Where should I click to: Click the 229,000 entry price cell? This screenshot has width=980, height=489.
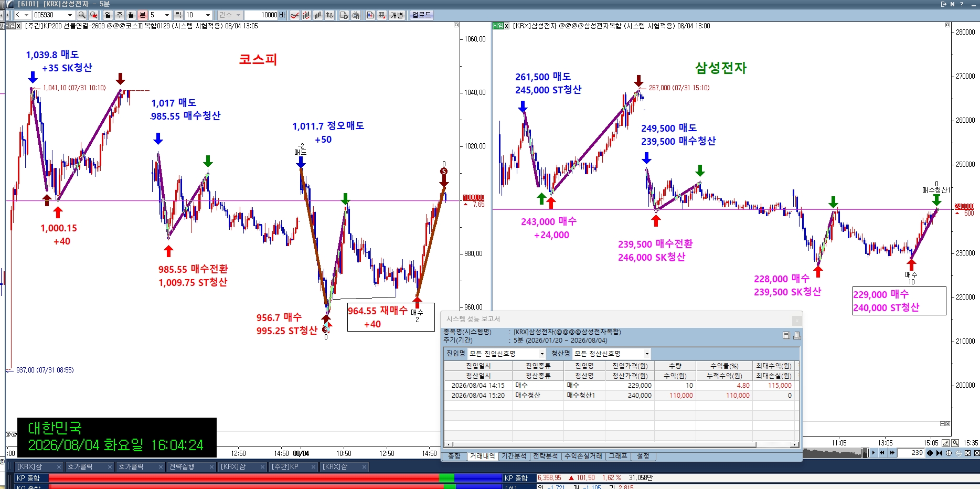(630, 386)
